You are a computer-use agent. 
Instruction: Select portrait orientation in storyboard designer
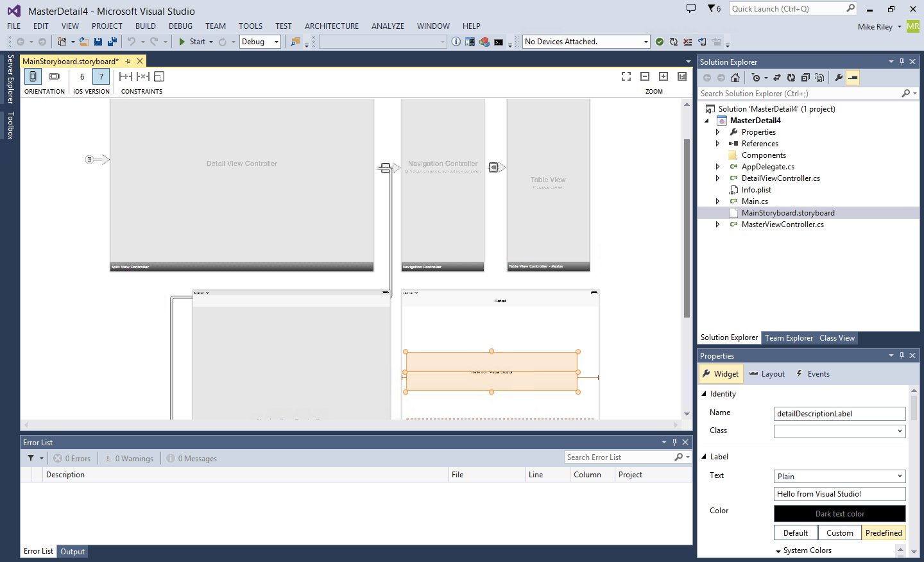(x=33, y=76)
